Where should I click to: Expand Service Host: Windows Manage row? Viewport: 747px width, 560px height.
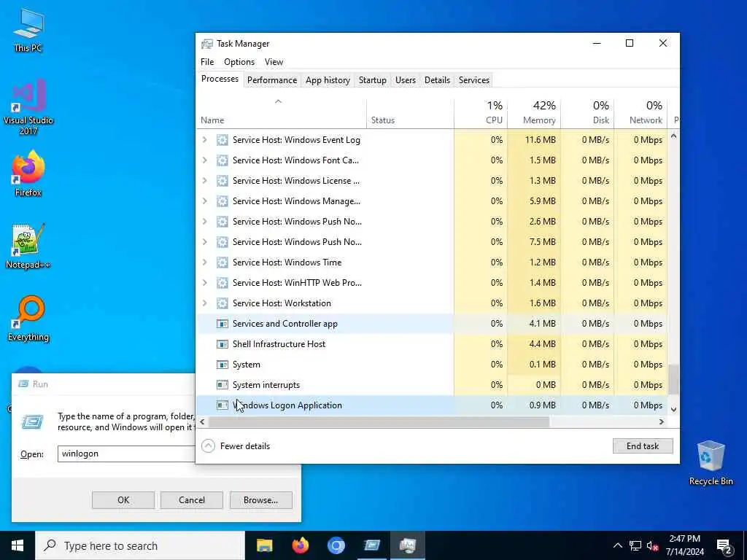[x=205, y=201]
